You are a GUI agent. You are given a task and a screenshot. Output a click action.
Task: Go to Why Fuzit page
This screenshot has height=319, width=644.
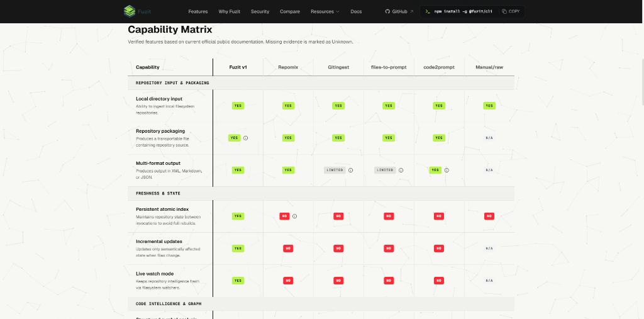[229, 11]
